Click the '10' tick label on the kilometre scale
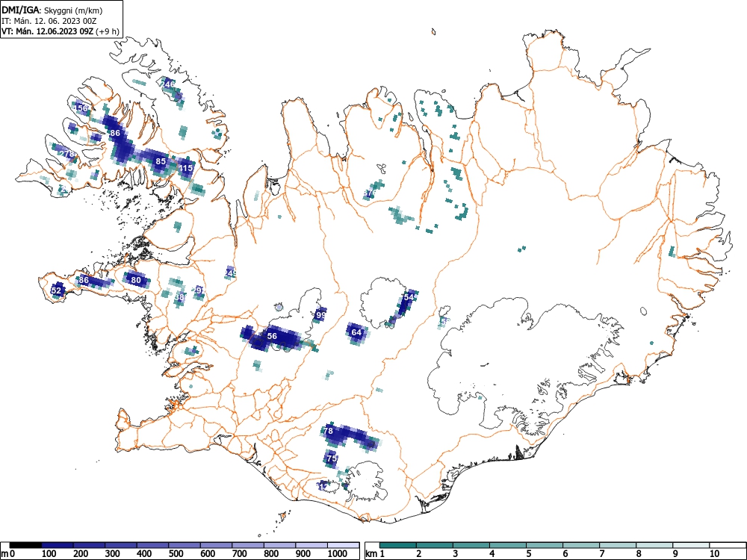The height and width of the screenshot is (560, 747). point(714,553)
